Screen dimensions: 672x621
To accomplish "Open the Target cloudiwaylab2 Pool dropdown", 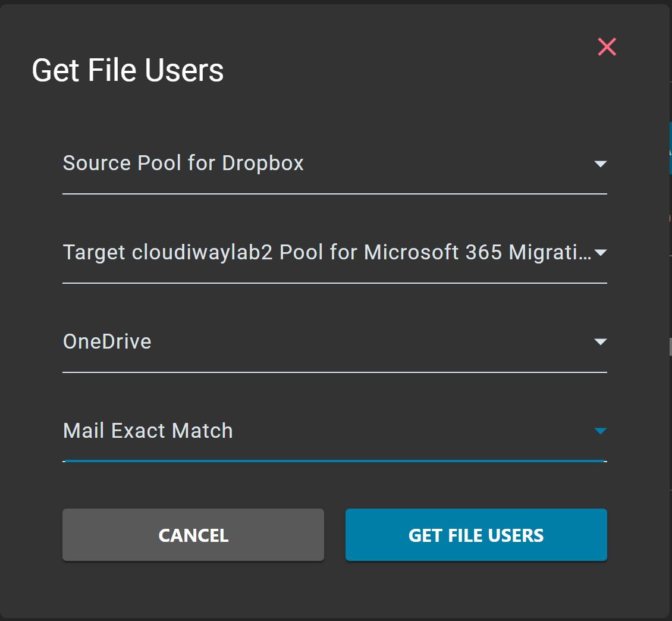I will pos(335,253).
